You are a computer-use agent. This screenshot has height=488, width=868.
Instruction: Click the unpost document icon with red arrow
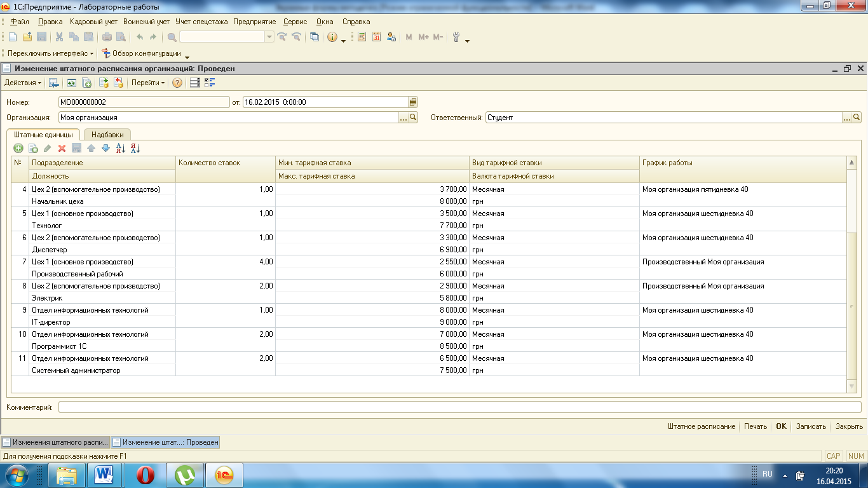pos(118,83)
